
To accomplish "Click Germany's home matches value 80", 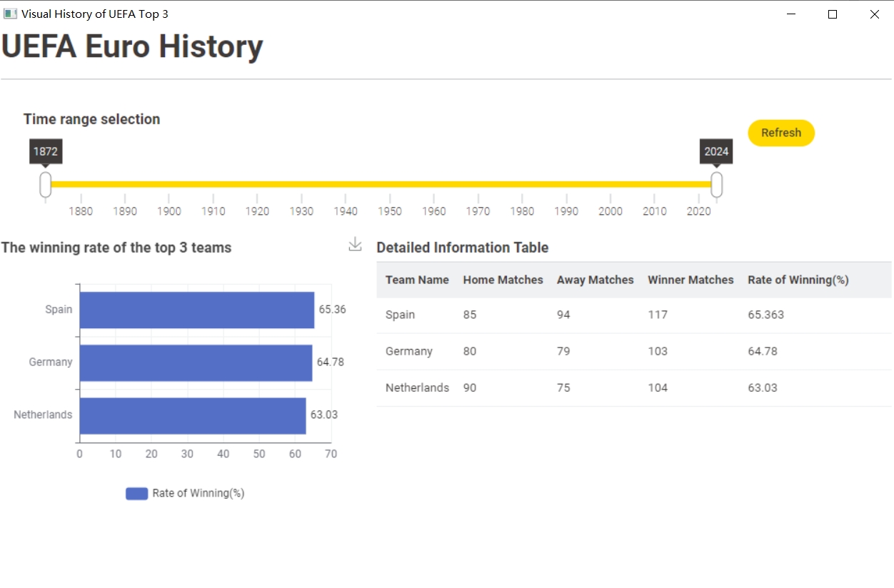I will click(x=469, y=351).
